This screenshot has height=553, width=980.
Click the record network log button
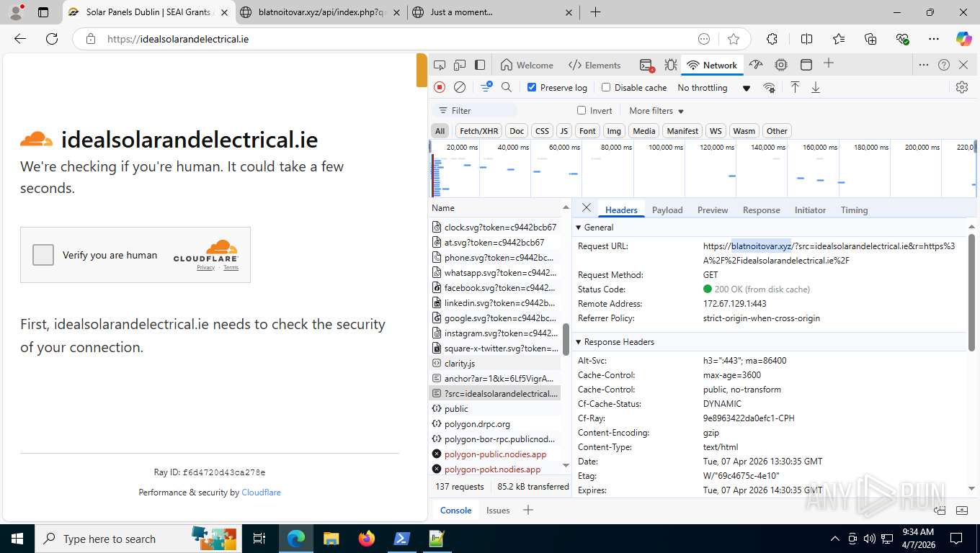440,87
